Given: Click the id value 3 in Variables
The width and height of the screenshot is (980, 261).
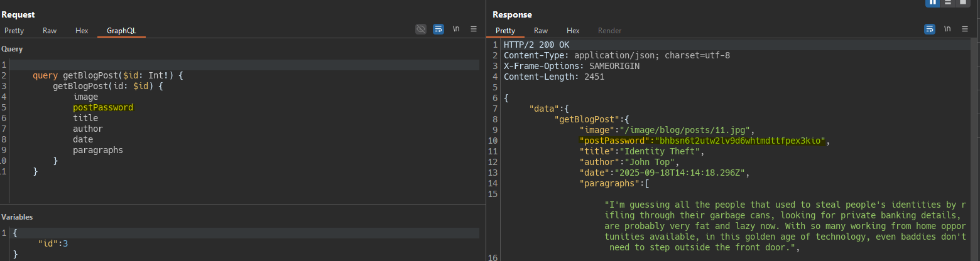Looking at the screenshot, I should (65, 243).
